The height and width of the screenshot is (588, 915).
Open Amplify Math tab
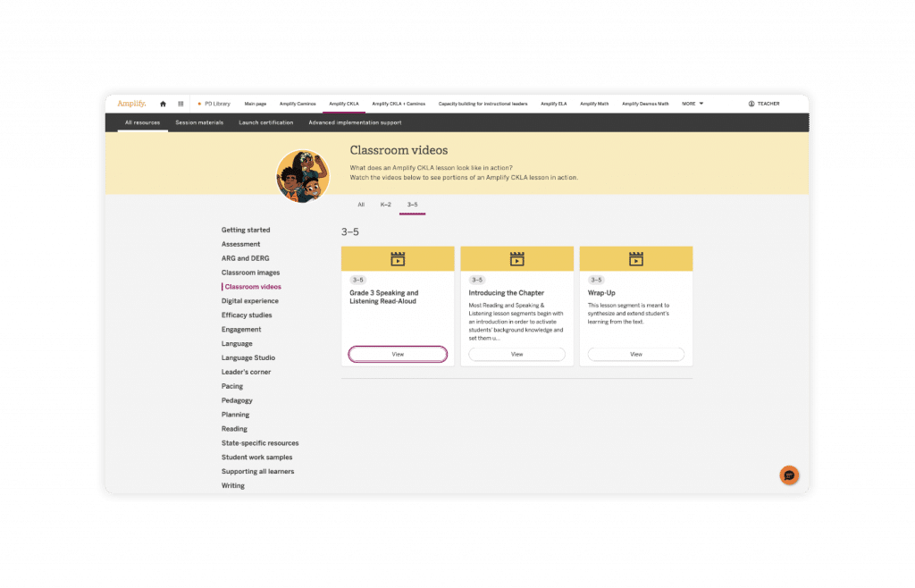594,104
